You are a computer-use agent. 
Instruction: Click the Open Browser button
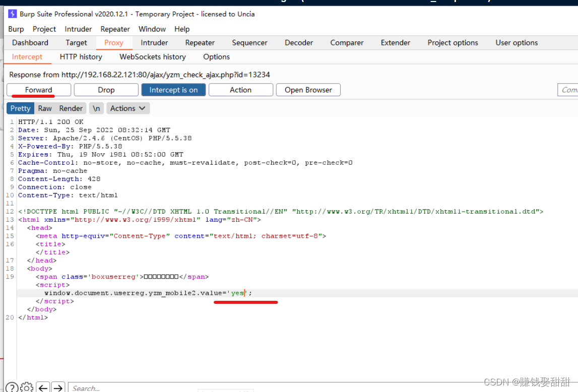point(308,90)
